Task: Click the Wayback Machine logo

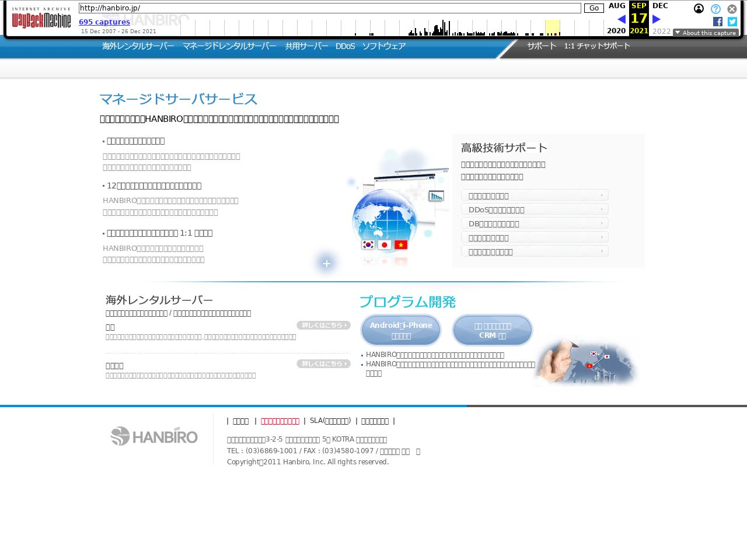Action: 41,18
